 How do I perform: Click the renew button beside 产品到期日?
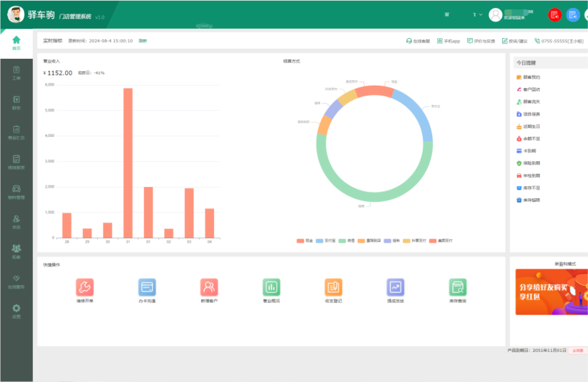click(x=577, y=350)
